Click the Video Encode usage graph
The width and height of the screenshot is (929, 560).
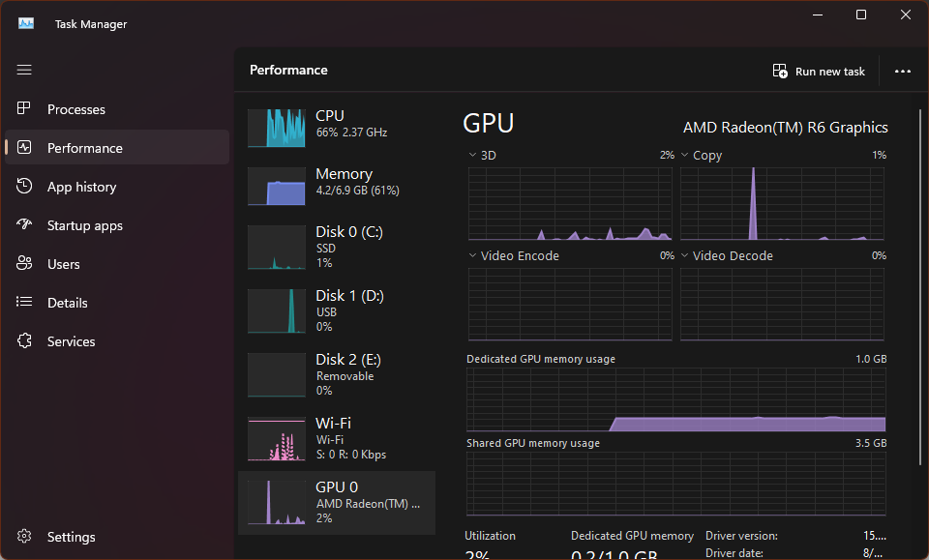click(x=570, y=305)
